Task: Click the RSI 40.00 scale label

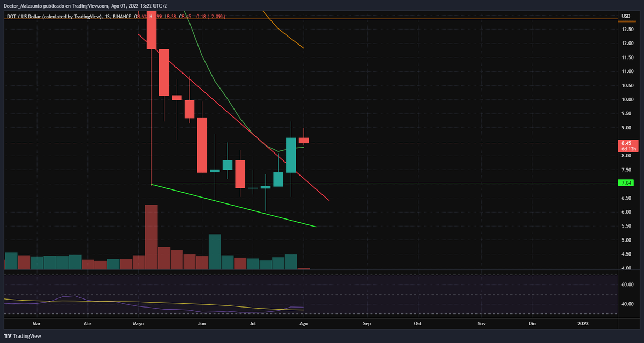Action: pos(627,304)
